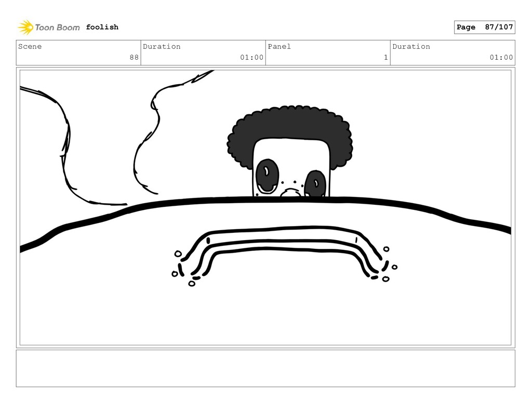Select scene number 88
The image size is (532, 411).
[x=134, y=57]
